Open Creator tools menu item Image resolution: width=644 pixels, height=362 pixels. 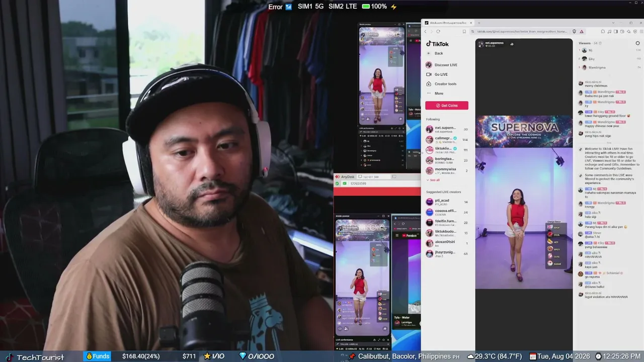[441, 84]
